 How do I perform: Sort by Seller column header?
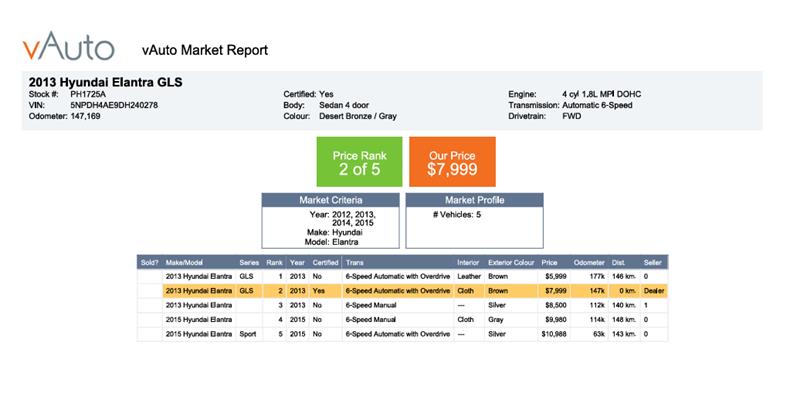click(x=653, y=263)
